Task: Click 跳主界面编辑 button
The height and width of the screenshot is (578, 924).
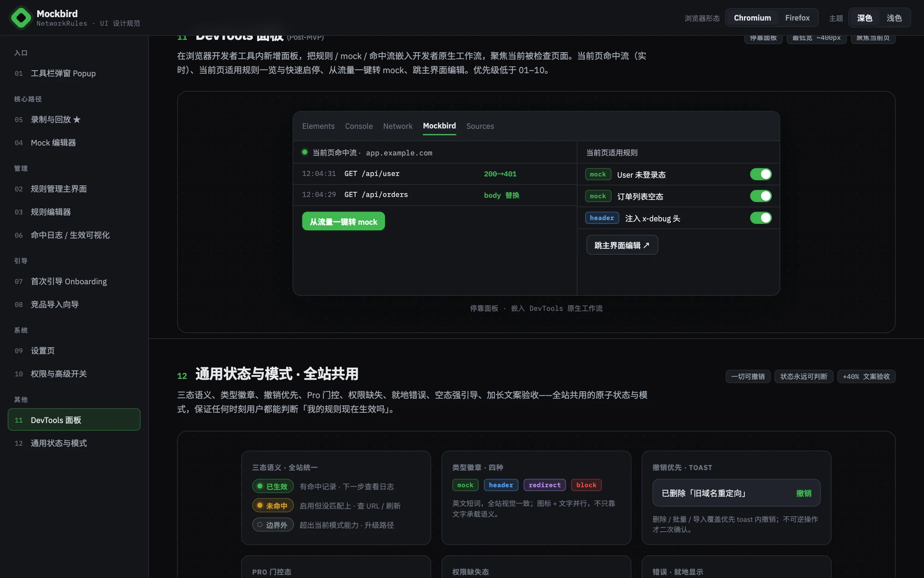Action: [622, 245]
